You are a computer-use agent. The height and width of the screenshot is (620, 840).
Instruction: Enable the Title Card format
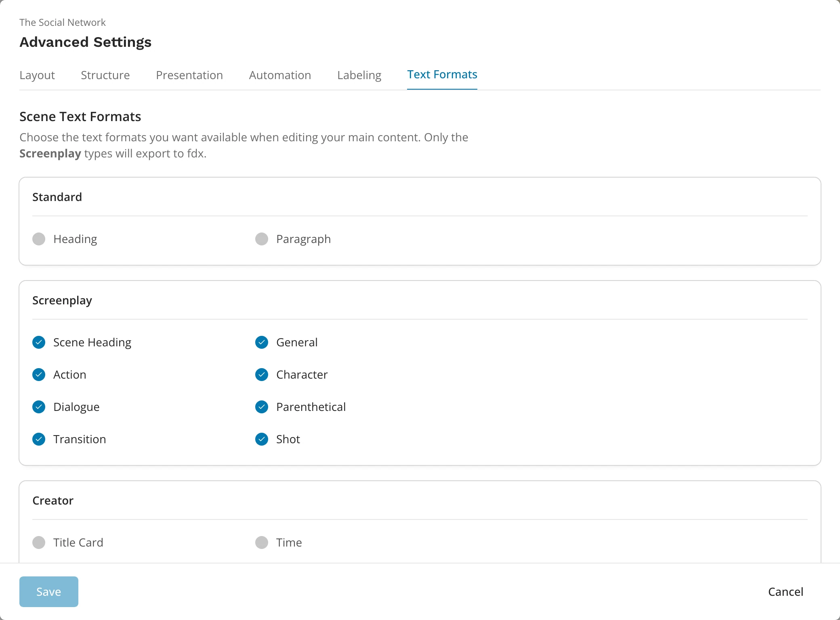[39, 542]
